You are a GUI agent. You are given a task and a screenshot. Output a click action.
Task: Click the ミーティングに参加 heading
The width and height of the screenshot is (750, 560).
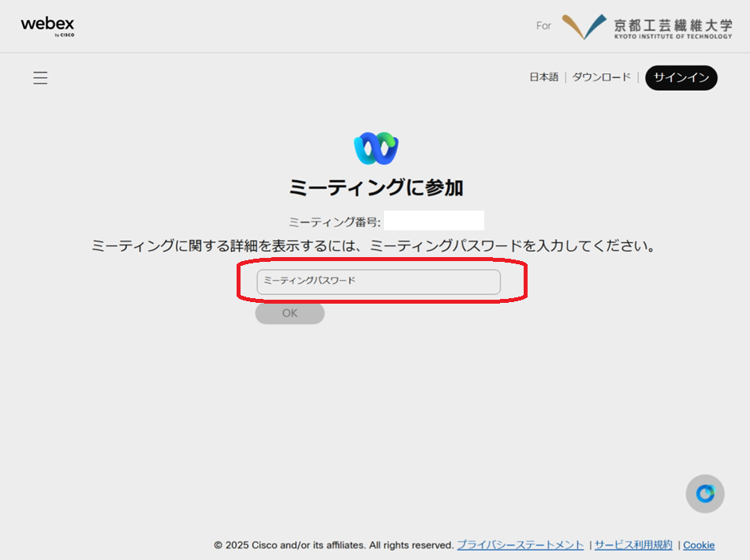click(376, 188)
